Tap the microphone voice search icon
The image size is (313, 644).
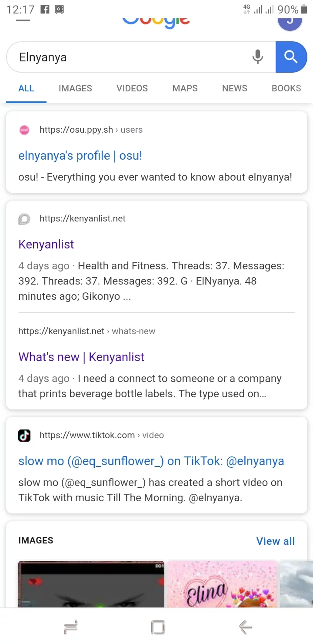258,57
